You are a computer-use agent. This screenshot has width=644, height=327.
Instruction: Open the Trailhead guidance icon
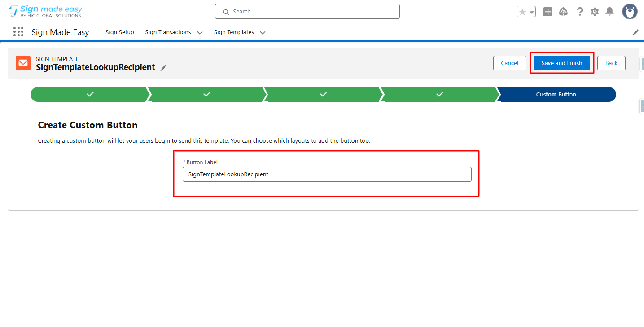(x=563, y=12)
